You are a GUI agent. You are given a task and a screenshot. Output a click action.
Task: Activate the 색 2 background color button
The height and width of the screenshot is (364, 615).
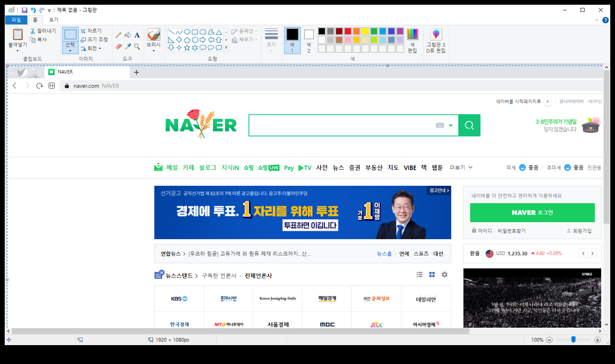[x=309, y=40]
